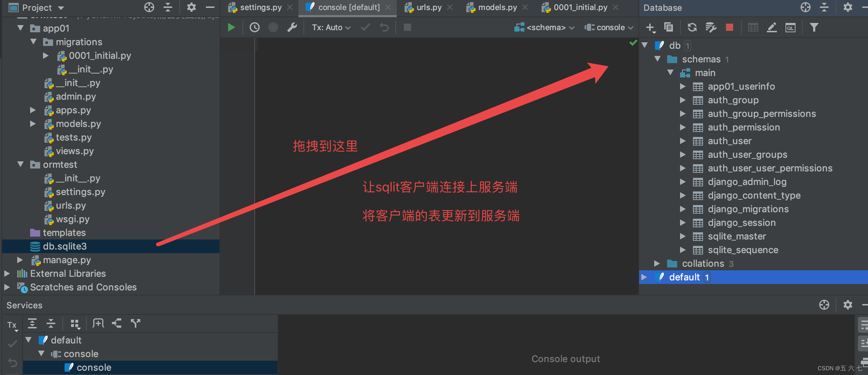Open the console session dropdown
Viewport: 868px width, 375px height.
609,27
